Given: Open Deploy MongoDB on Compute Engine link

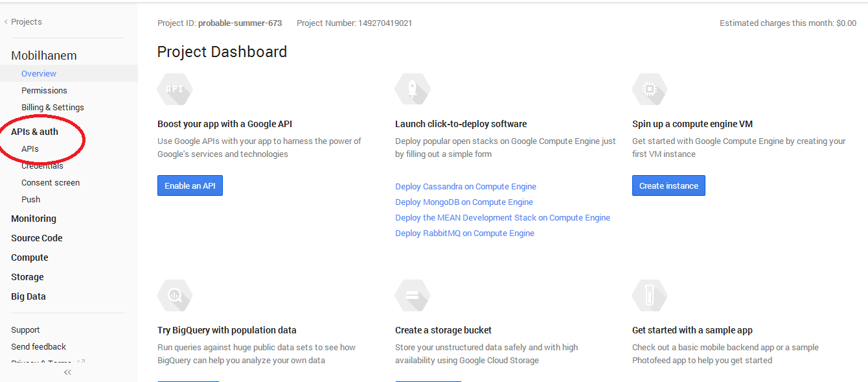Looking at the screenshot, I should (x=464, y=202).
